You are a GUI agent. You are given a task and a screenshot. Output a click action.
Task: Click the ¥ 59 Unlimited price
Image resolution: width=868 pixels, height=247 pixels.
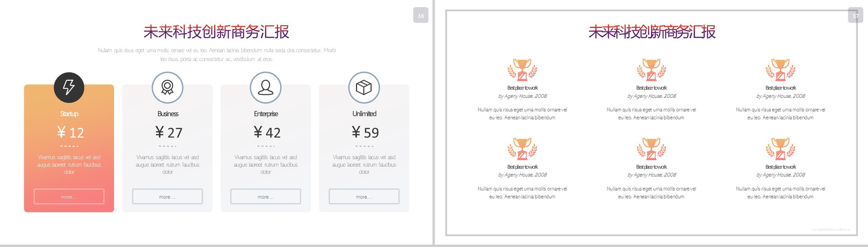tap(365, 133)
